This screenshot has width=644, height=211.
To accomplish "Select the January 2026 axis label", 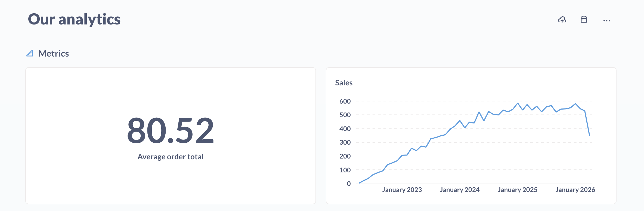I will click(x=575, y=190).
